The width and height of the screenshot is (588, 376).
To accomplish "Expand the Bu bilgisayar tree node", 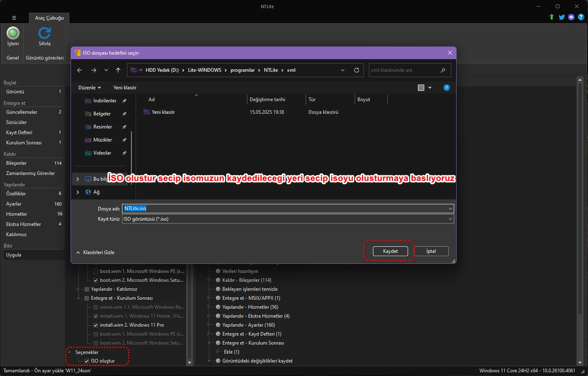I will [78, 179].
